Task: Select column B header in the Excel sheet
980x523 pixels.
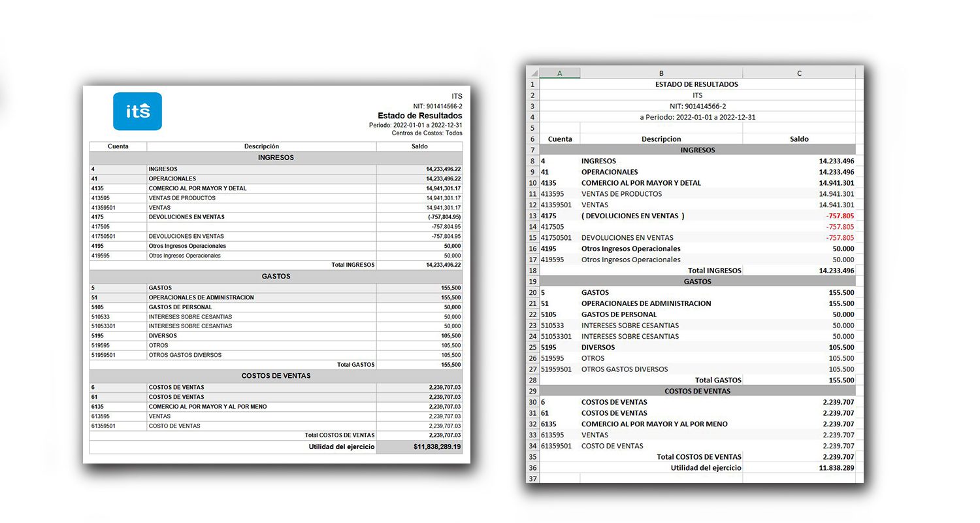Action: 661,73
